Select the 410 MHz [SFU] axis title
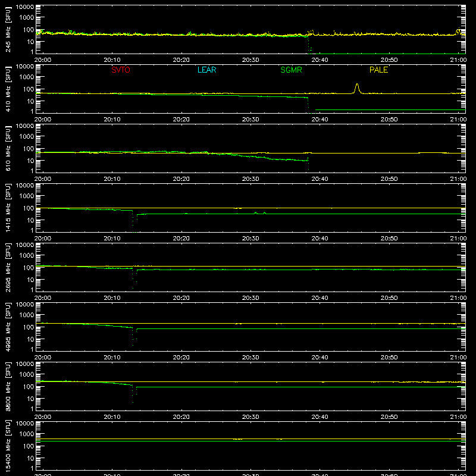This screenshot has width=476, height=476. [8, 89]
